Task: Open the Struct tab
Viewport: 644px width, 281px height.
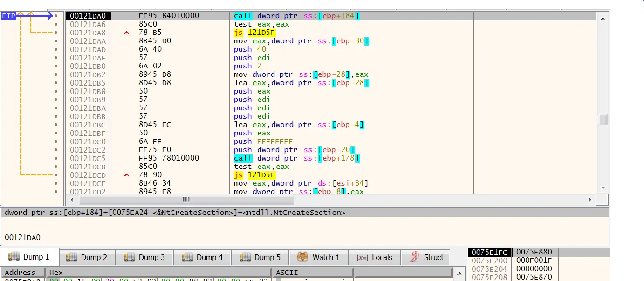Action: tap(427, 257)
